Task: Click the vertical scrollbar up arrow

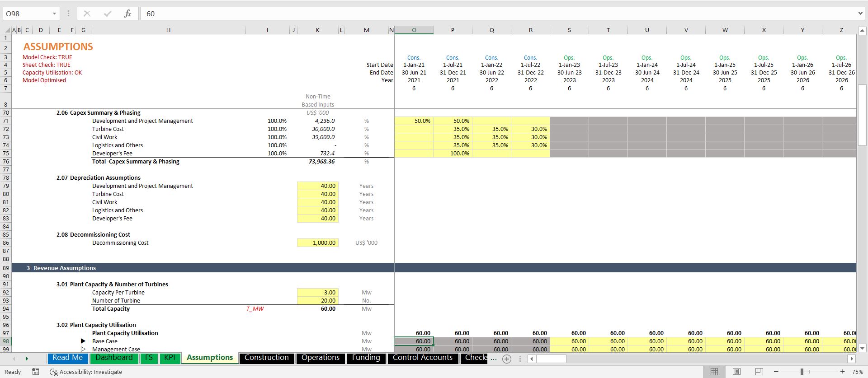Action: point(862,31)
